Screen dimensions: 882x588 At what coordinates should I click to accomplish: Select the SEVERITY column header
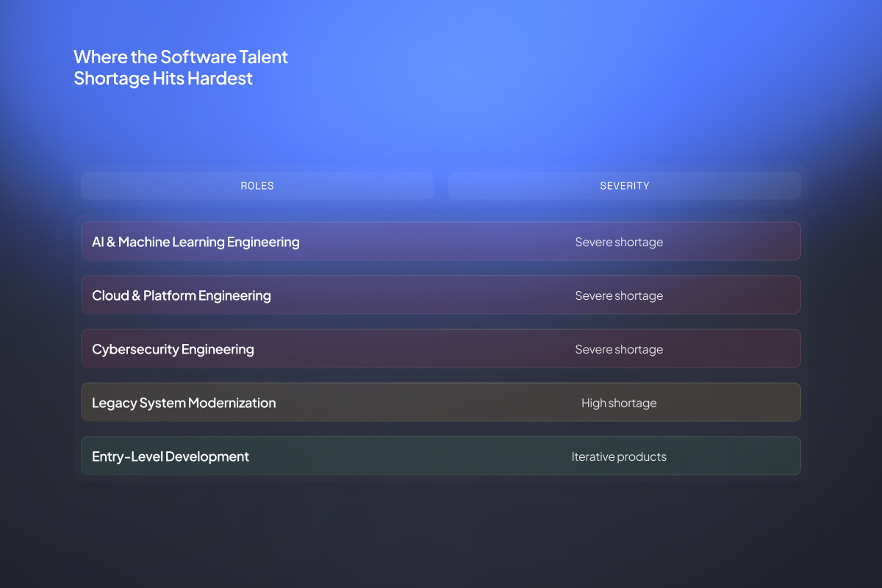[x=624, y=185]
